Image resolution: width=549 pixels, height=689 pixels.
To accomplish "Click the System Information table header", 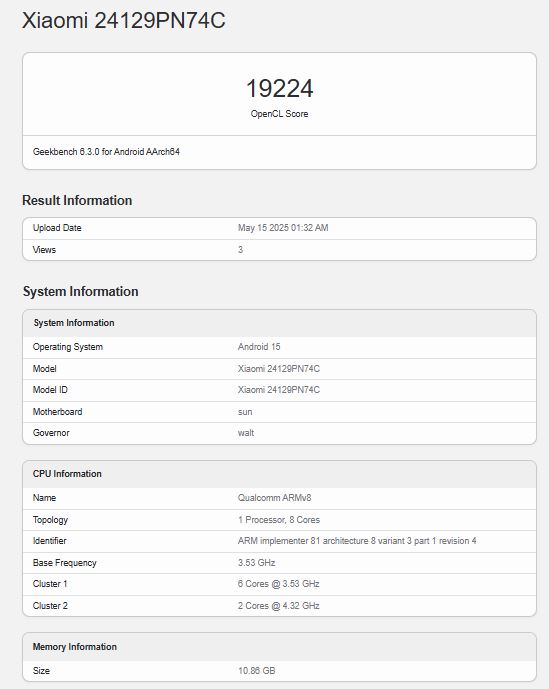I will point(280,323).
